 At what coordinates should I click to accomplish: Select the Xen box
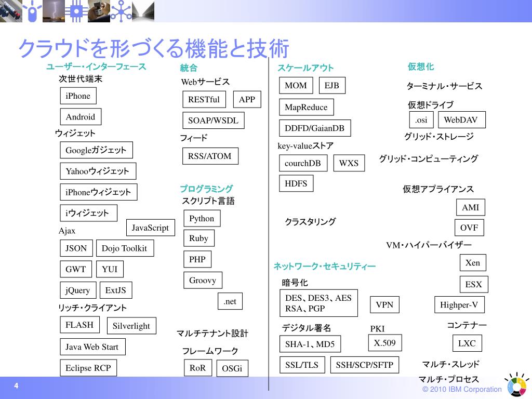(473, 262)
